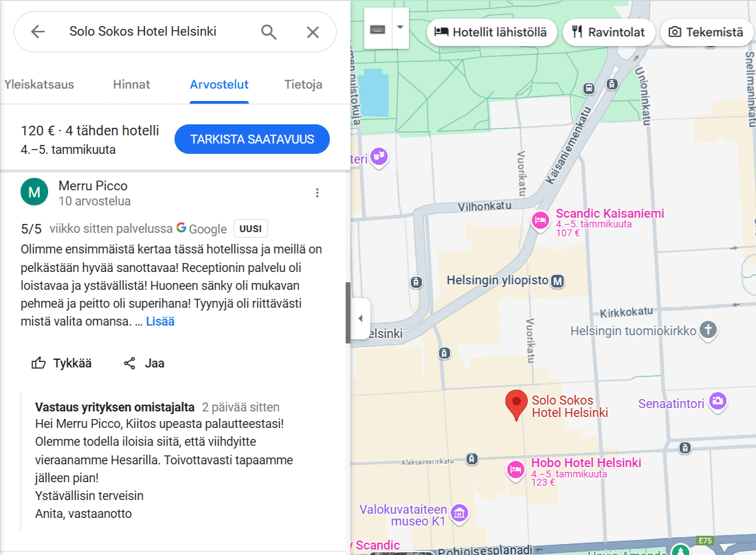Viewport: 756px width, 555px height.
Task: Click the Solo Sokos Hotel red map pin
Action: point(516,401)
